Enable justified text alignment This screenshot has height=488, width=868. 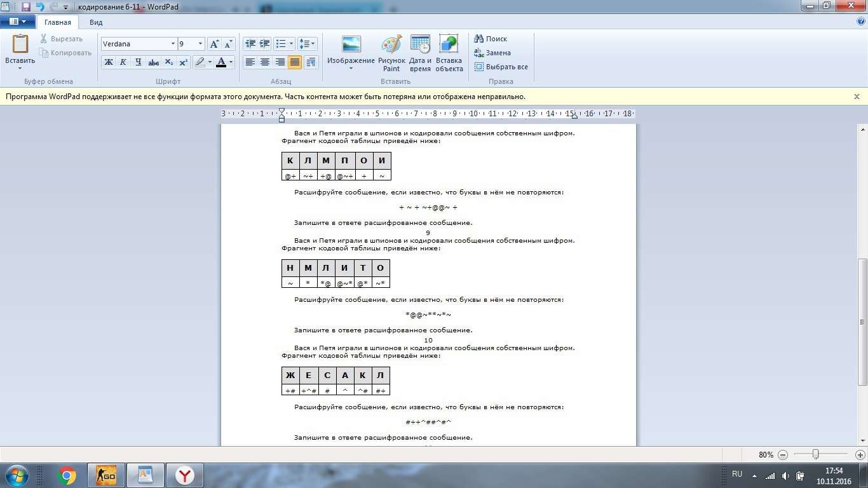pos(294,62)
